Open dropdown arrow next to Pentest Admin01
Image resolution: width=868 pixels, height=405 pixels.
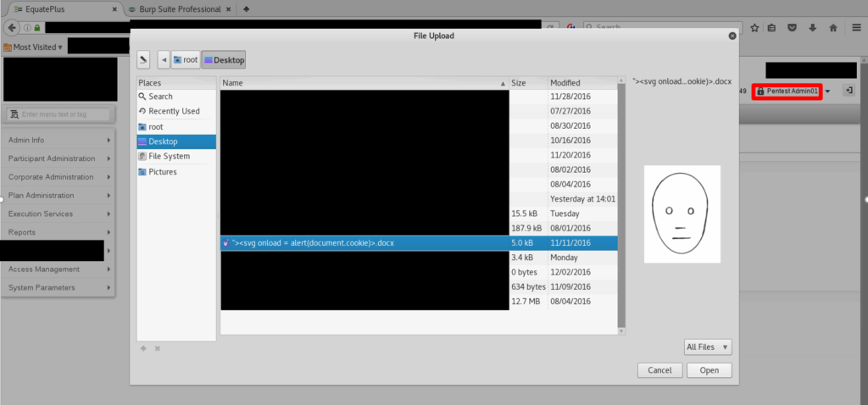(x=828, y=92)
